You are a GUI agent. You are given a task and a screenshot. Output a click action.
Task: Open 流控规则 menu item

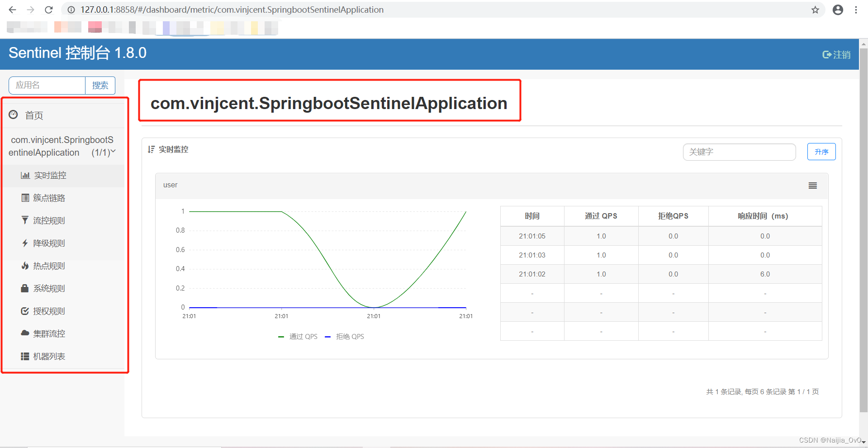[x=64, y=221]
